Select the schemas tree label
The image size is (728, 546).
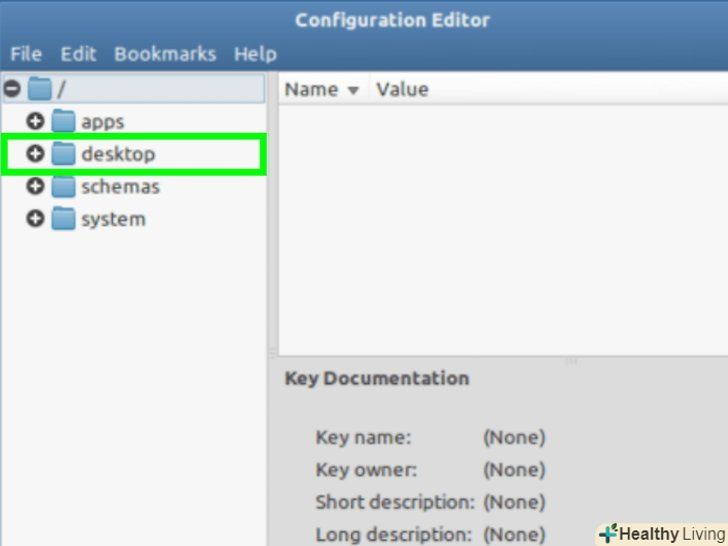[x=120, y=187]
